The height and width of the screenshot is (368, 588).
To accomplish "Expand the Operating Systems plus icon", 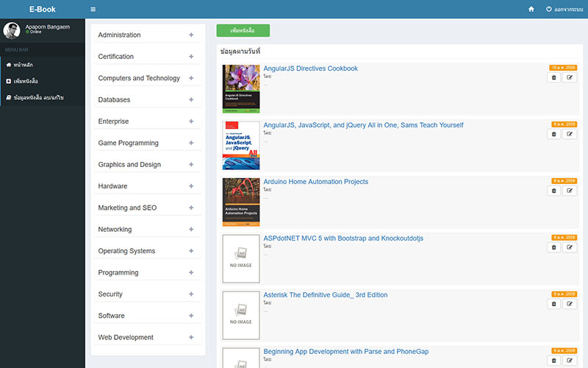I will tap(191, 251).
